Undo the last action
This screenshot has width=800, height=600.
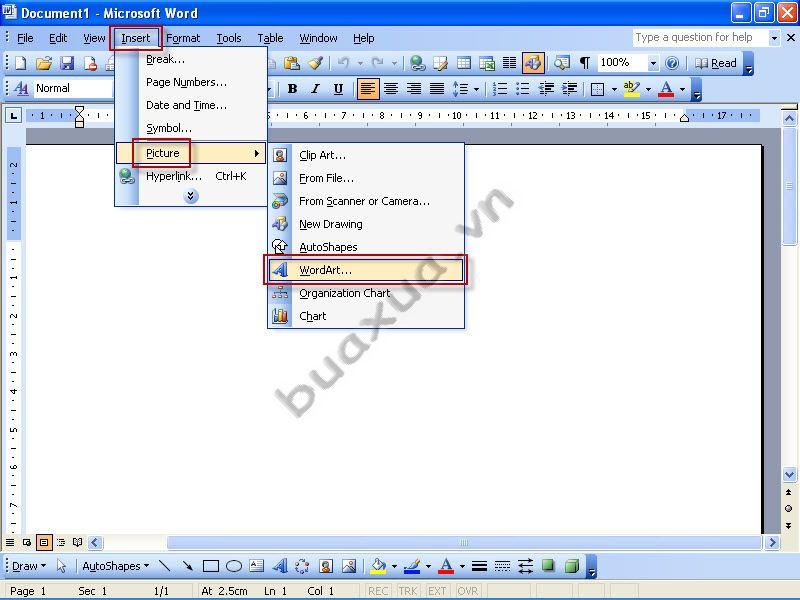(343, 63)
